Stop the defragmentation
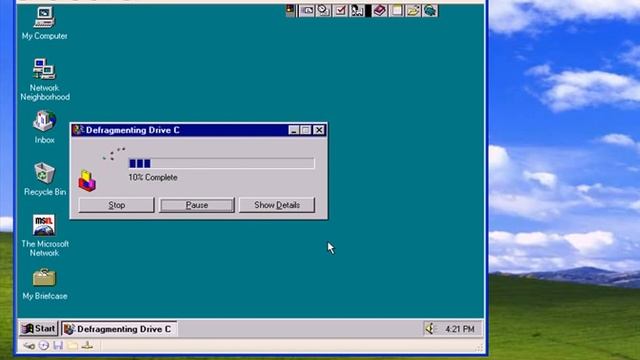 (x=116, y=205)
